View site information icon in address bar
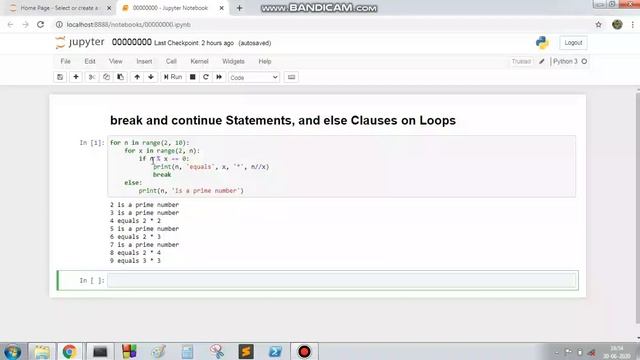 (x=59, y=24)
